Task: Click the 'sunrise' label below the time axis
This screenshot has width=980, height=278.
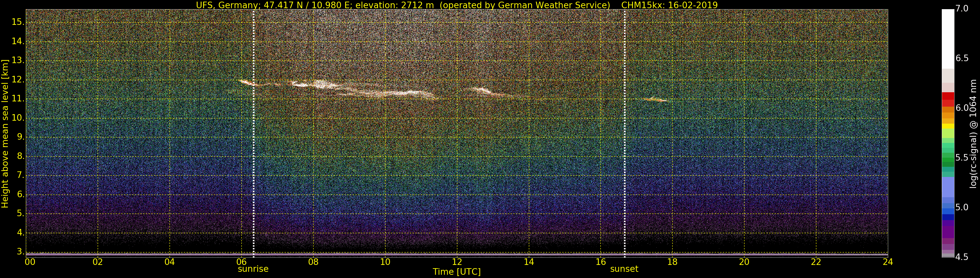Action: point(253,269)
